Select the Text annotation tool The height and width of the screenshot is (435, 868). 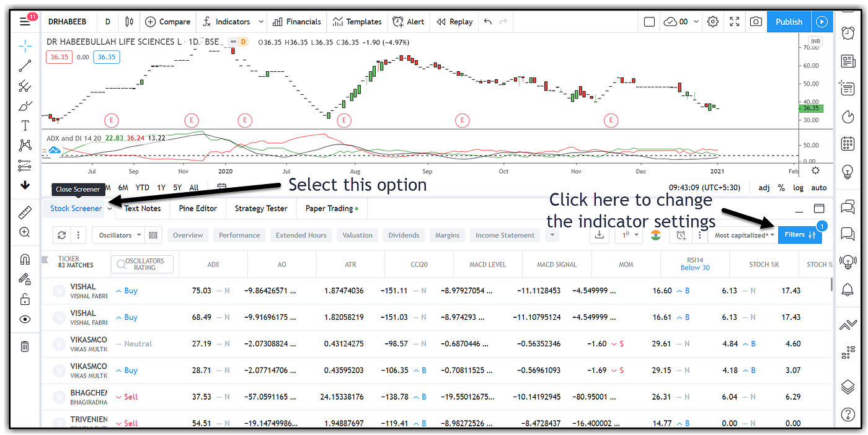25,126
